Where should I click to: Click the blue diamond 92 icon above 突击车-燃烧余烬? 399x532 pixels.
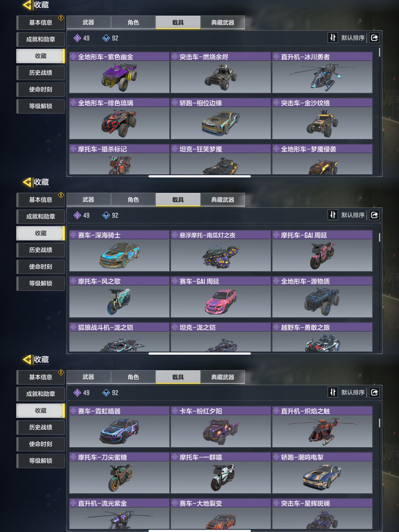(106, 38)
